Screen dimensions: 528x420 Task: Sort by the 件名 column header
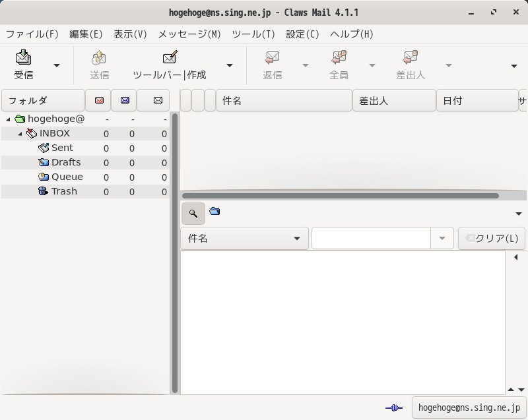[x=284, y=100]
